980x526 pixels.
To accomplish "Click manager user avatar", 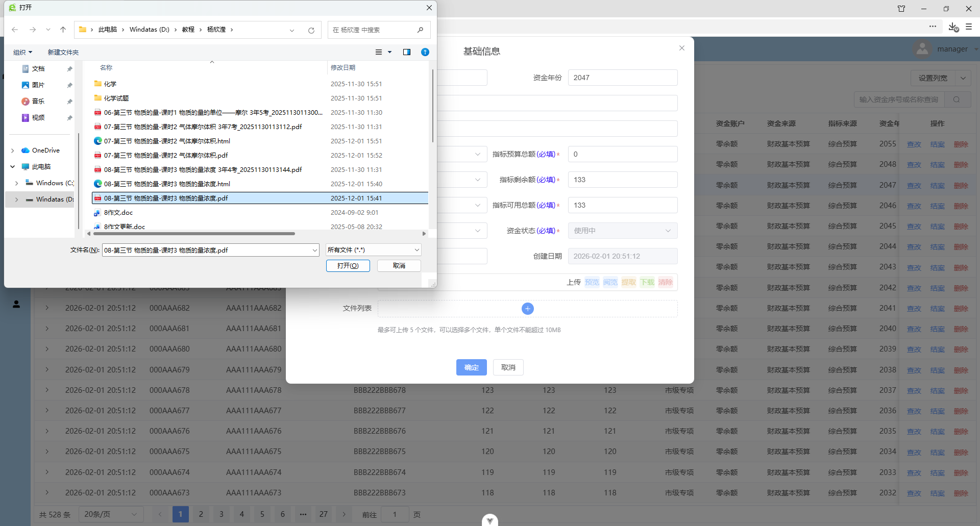I will click(x=922, y=49).
